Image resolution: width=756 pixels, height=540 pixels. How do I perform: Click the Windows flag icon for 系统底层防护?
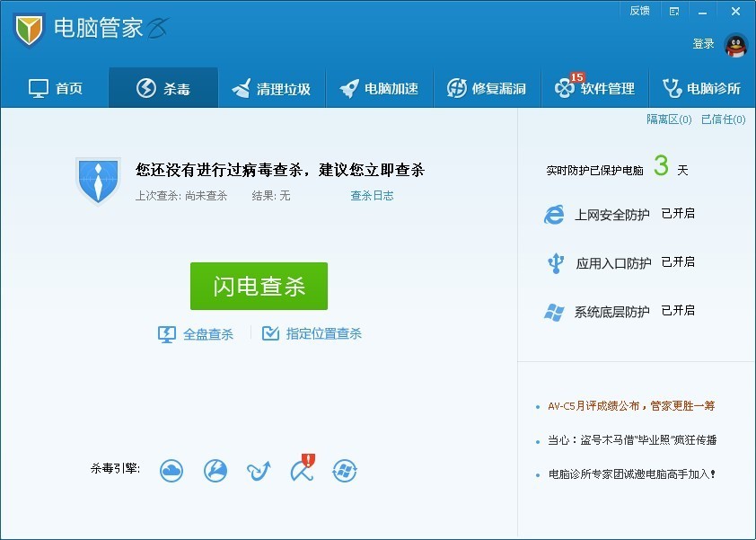click(554, 312)
